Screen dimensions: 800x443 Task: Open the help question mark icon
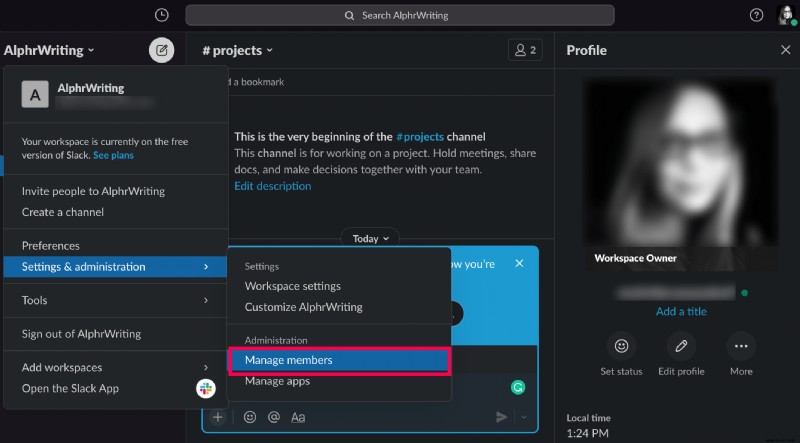[x=756, y=15]
